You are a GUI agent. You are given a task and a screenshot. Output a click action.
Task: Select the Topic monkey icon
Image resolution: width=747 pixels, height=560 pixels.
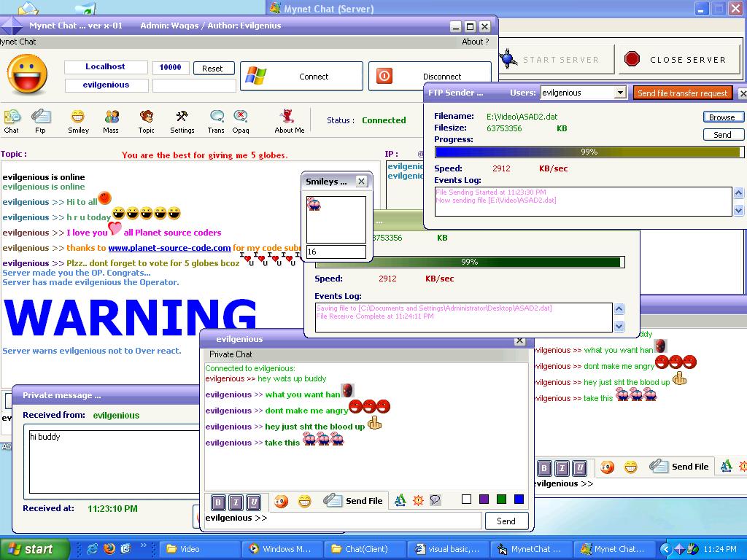pos(147,120)
